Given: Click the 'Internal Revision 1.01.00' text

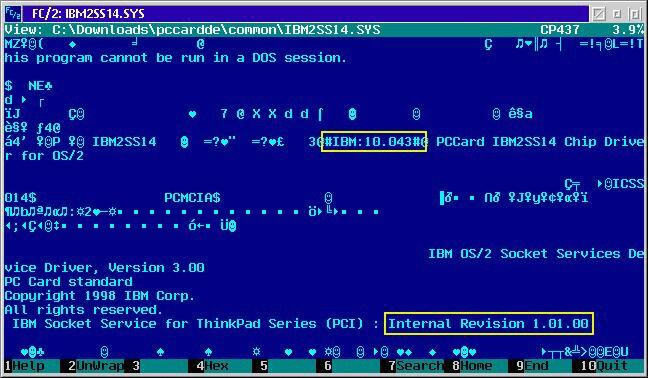Looking at the screenshot, I should [488, 323].
